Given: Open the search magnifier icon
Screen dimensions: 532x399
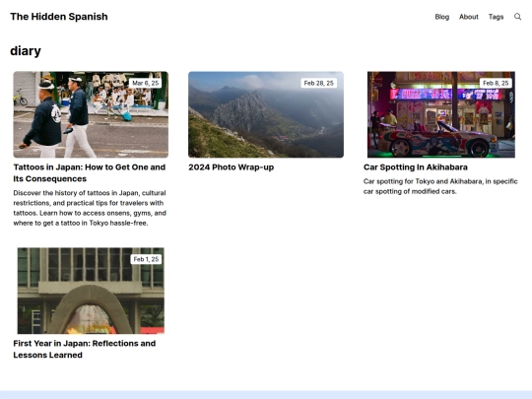Looking at the screenshot, I should (517, 17).
